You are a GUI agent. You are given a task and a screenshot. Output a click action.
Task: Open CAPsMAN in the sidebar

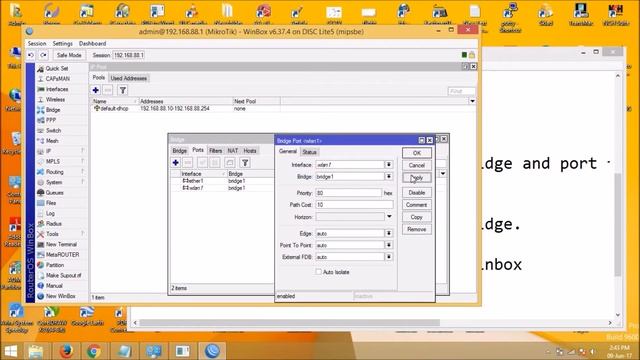57,79
